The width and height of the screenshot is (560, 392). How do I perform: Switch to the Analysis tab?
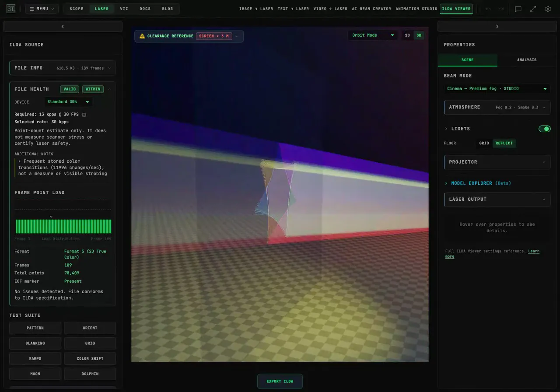click(x=527, y=60)
